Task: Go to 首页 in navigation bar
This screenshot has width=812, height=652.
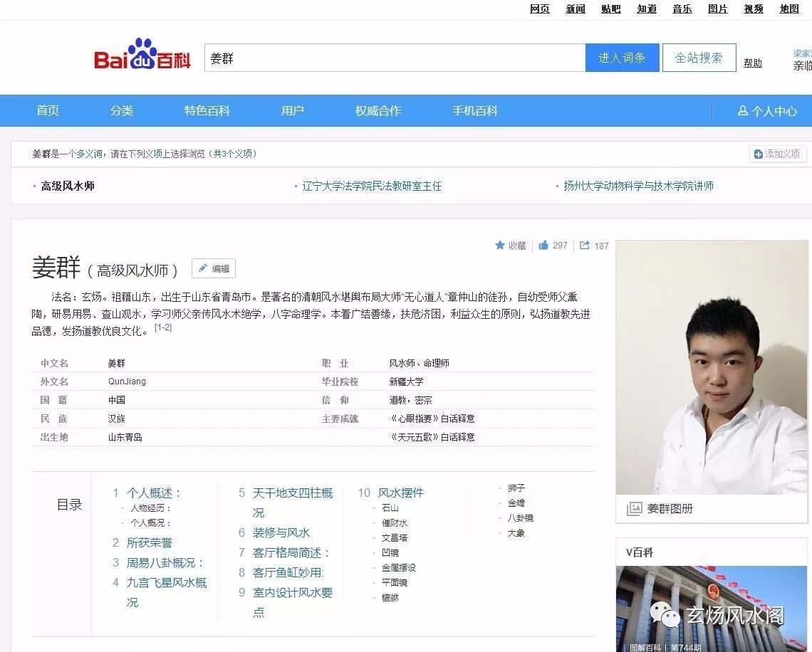Action: pos(48,110)
